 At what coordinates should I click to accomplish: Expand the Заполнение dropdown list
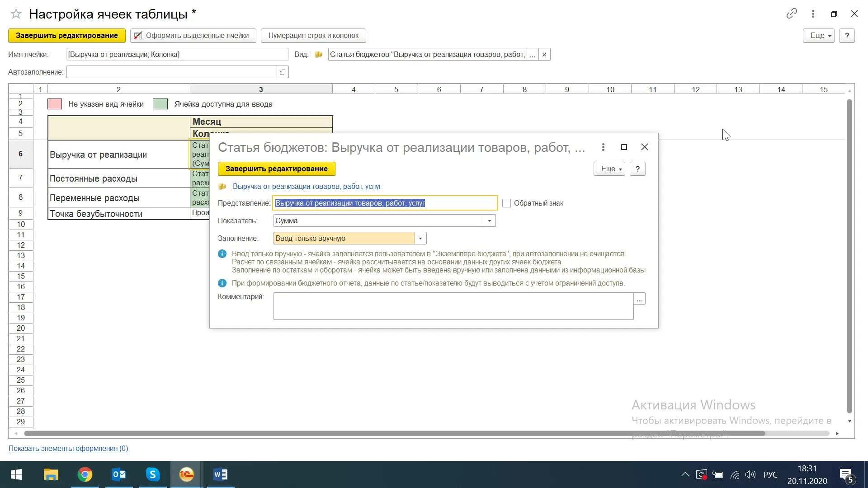click(x=420, y=239)
